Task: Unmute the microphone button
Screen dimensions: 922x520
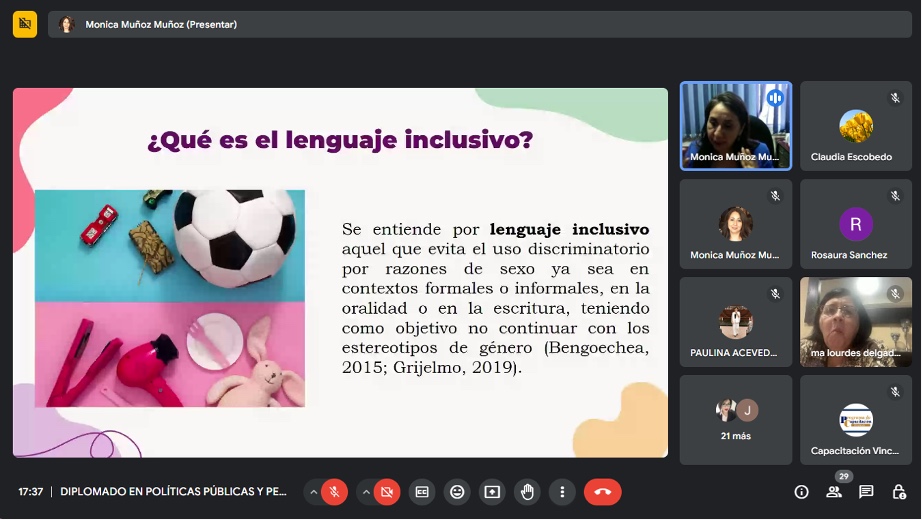Action: pyautogui.click(x=334, y=492)
